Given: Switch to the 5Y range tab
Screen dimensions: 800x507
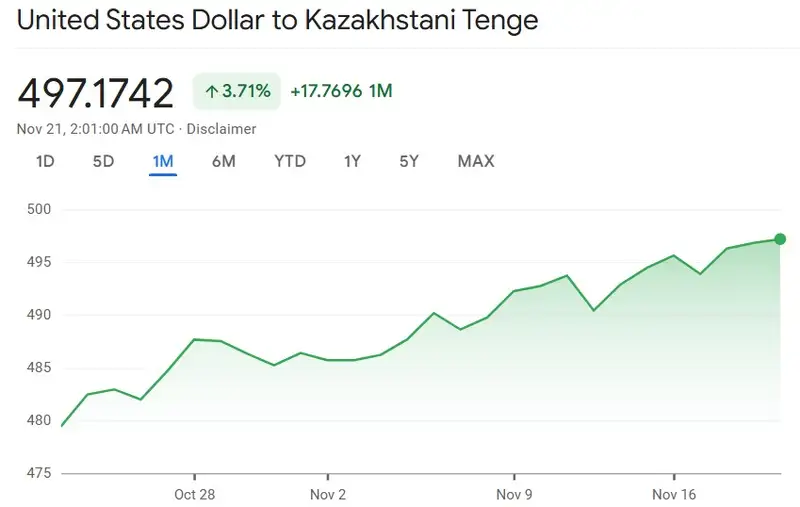Looking at the screenshot, I should (408, 161).
